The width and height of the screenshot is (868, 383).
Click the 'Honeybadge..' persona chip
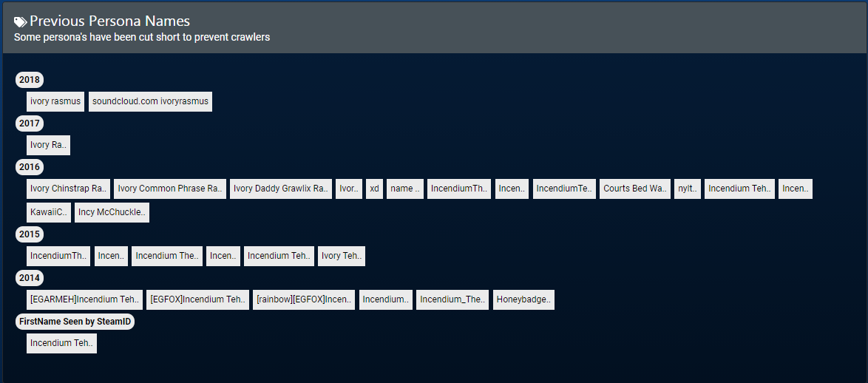pyautogui.click(x=523, y=299)
